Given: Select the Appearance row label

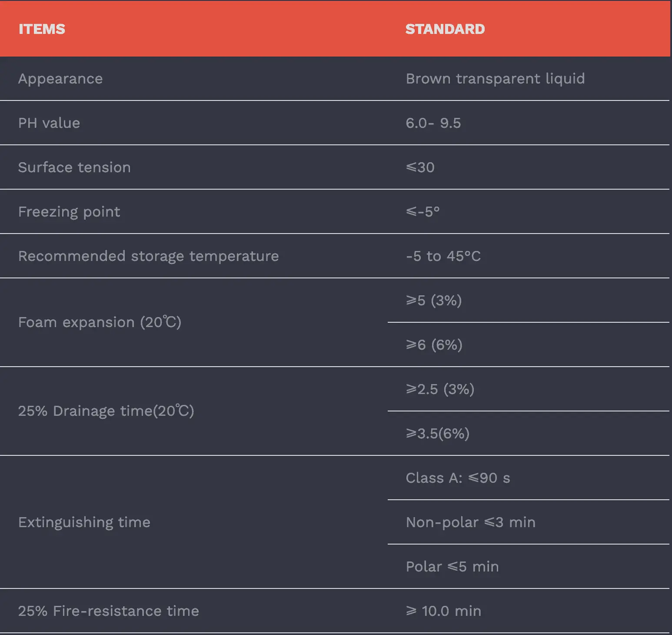Looking at the screenshot, I should (x=60, y=79).
